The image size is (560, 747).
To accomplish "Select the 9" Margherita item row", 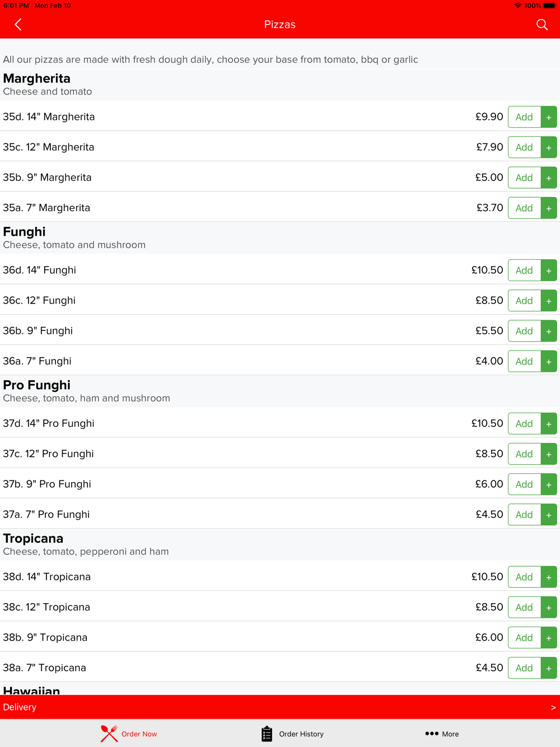I will coord(280,178).
